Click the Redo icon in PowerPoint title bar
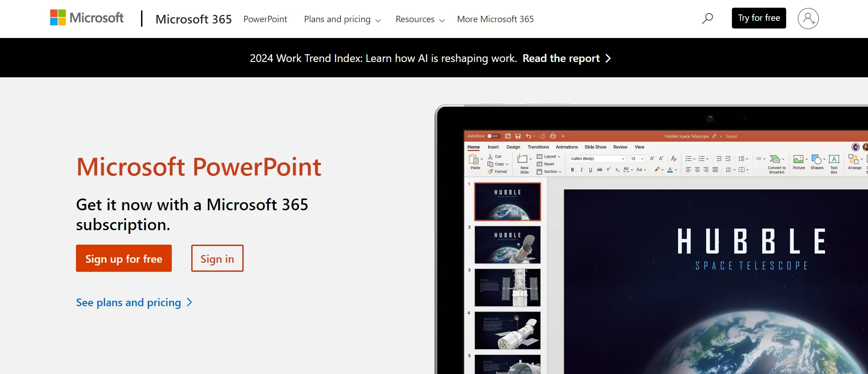 click(542, 136)
